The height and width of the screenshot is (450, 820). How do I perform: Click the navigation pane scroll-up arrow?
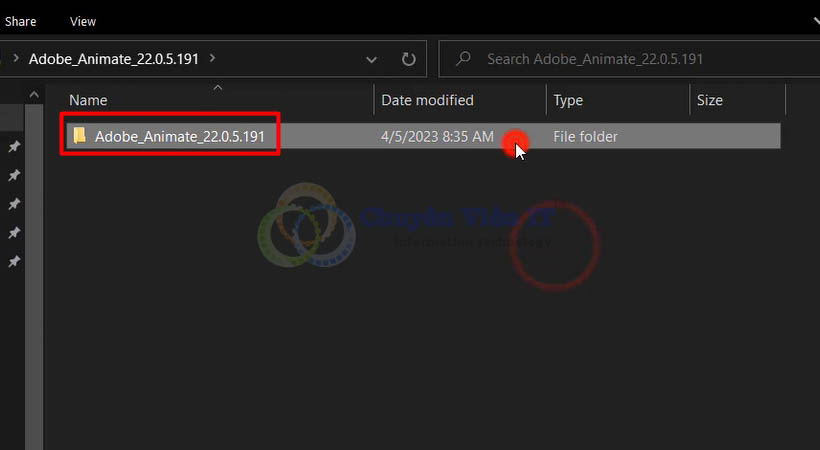[34, 95]
